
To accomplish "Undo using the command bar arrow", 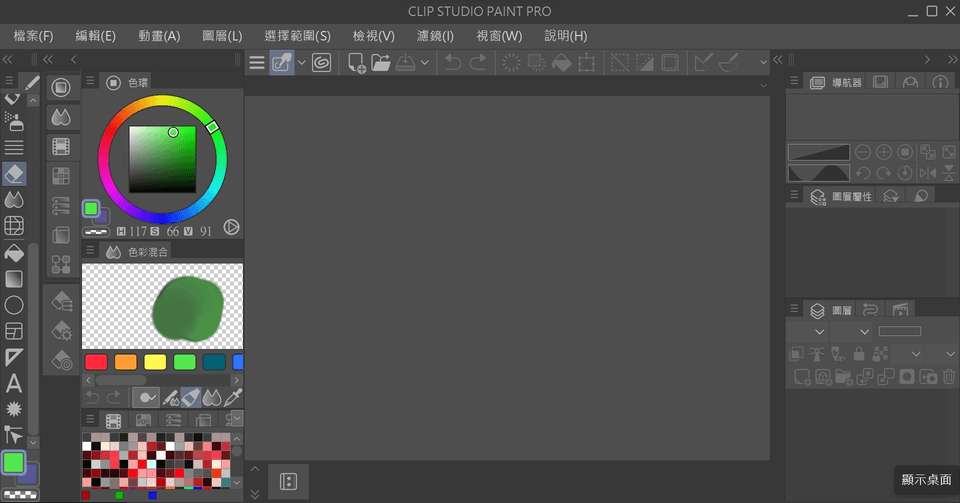I will [x=453, y=62].
